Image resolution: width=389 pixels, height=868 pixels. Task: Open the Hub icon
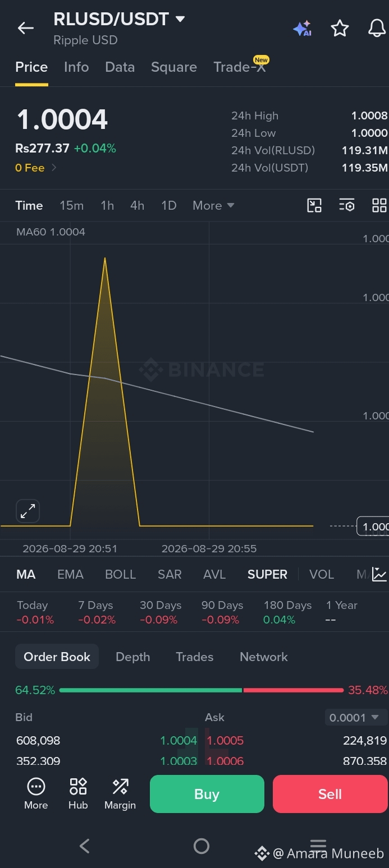(x=78, y=794)
